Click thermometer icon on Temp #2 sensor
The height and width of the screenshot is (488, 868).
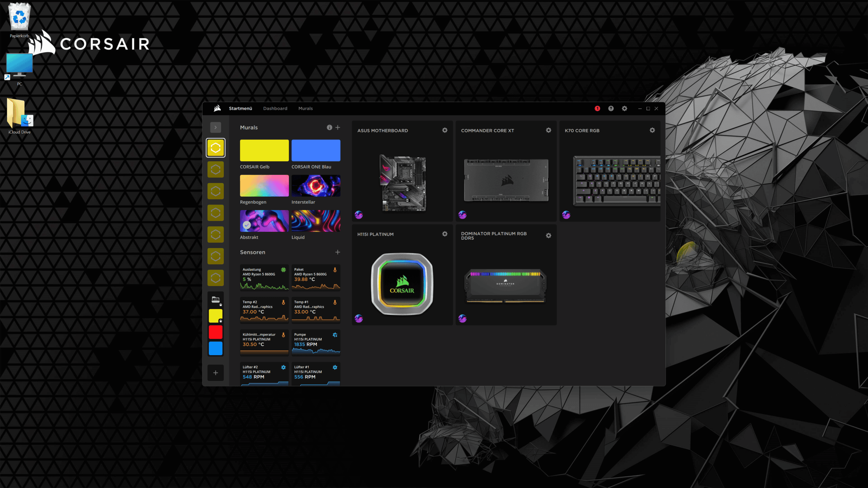click(283, 302)
